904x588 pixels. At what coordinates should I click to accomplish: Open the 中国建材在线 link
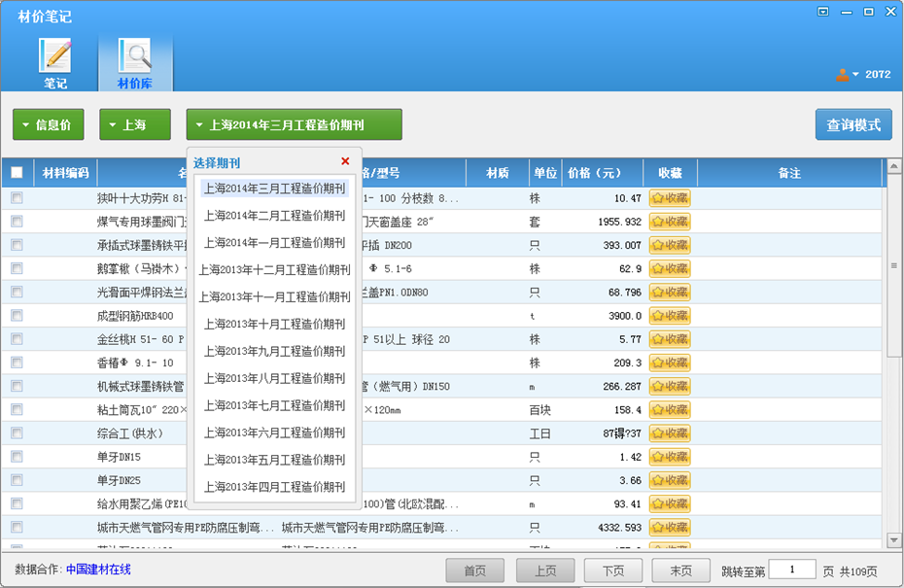point(98,570)
